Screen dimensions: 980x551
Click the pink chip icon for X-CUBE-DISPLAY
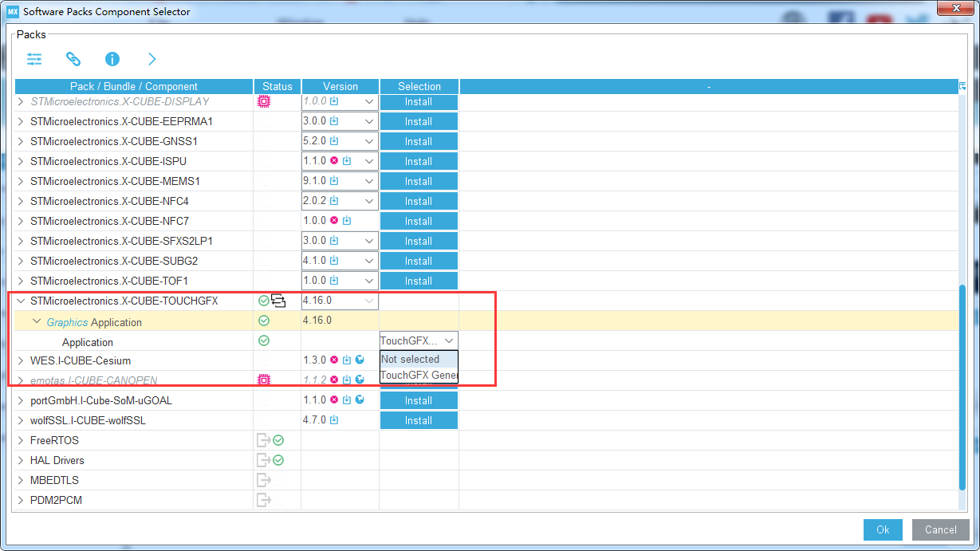pos(264,101)
